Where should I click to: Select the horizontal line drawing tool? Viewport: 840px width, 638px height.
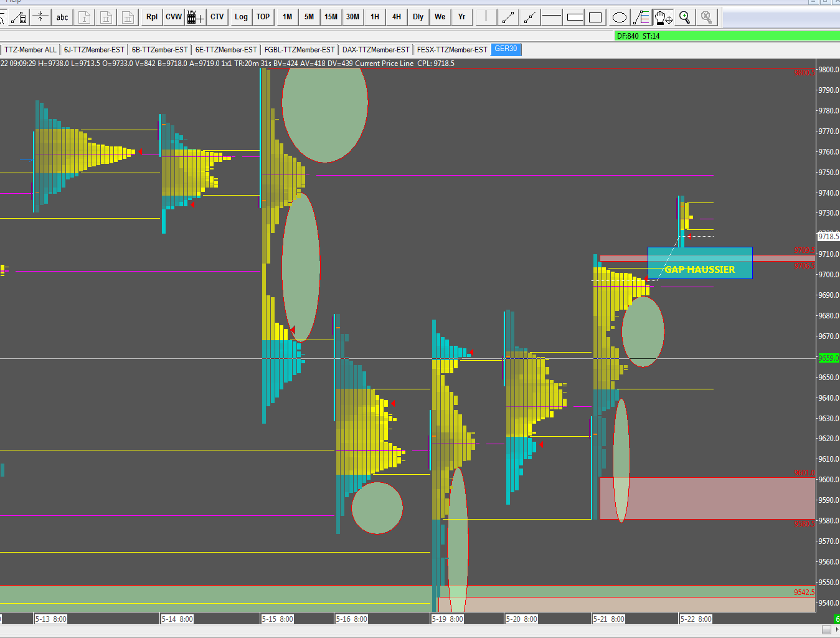[x=551, y=17]
